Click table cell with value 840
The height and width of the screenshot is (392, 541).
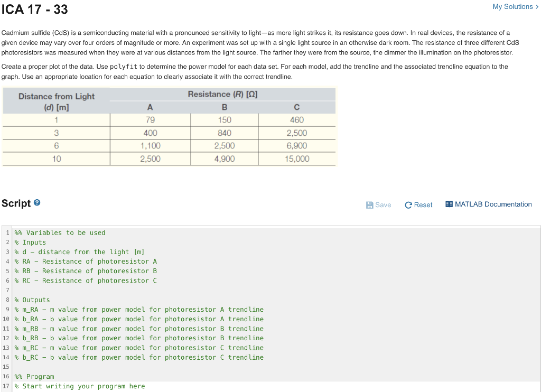[x=224, y=133]
